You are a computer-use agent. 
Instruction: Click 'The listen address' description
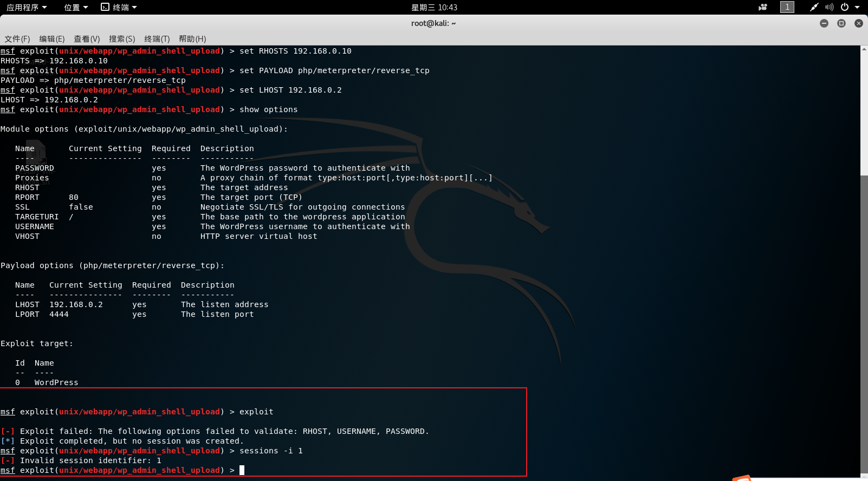pos(225,304)
